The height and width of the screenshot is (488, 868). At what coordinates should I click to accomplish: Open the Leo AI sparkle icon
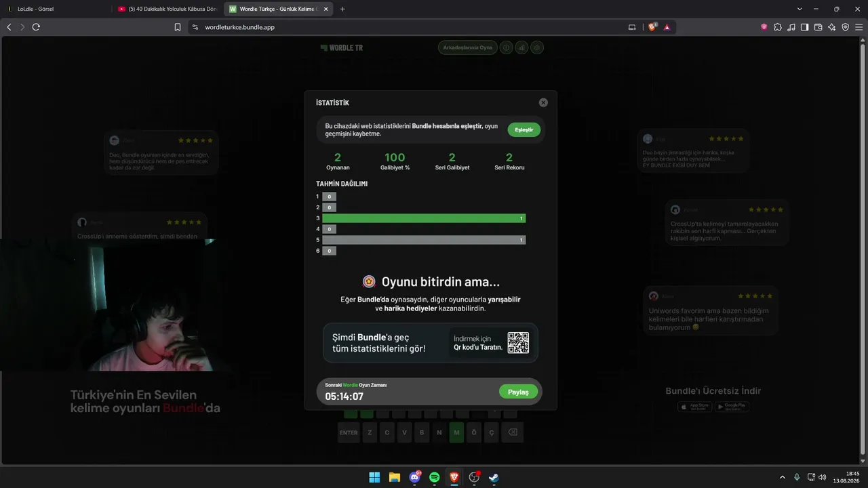832,27
